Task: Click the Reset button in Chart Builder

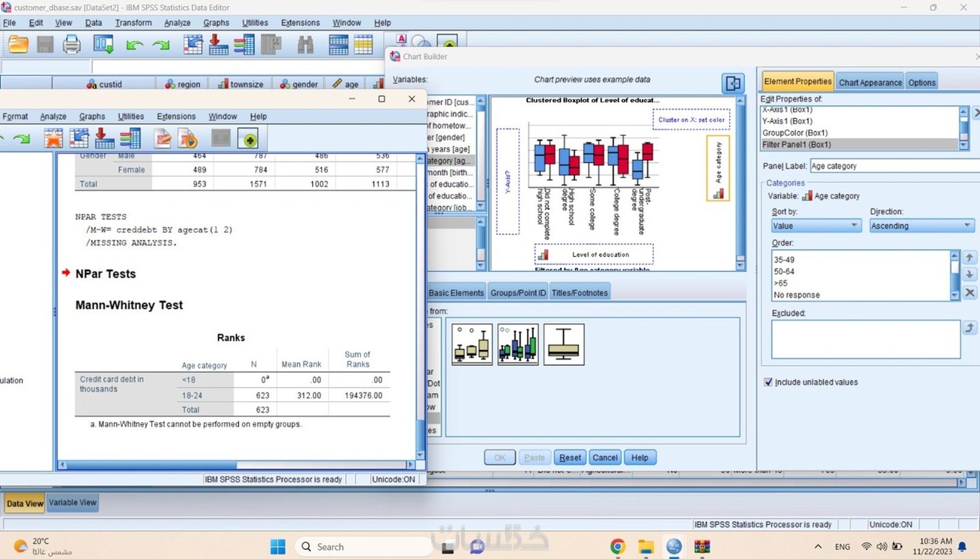Action: point(570,458)
